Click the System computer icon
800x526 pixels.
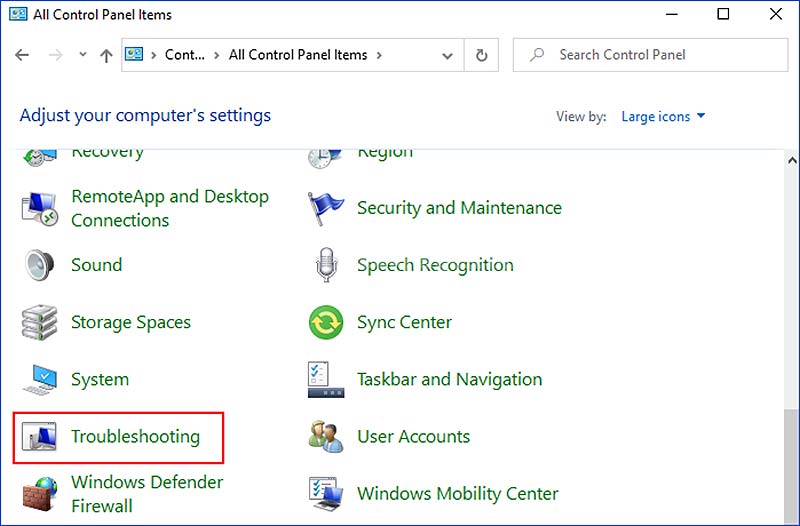(x=40, y=380)
